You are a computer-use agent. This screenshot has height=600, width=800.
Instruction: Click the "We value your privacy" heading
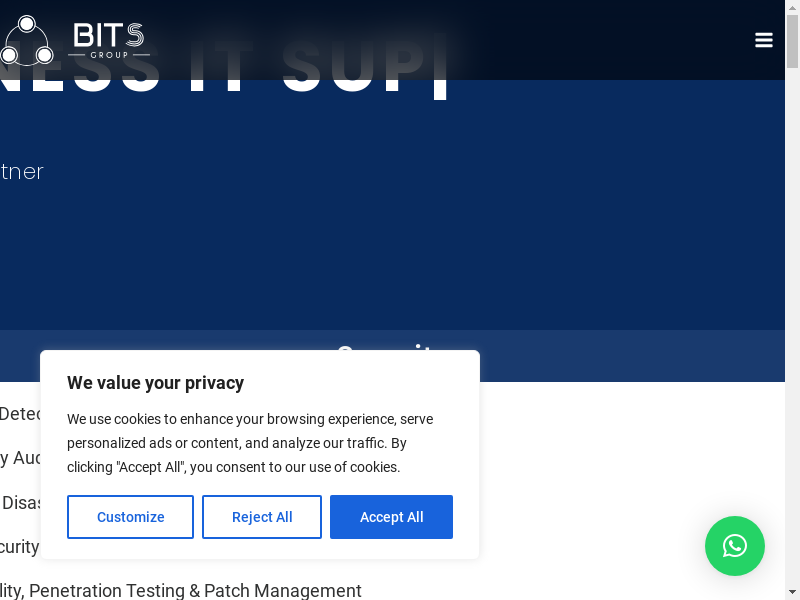tap(155, 383)
